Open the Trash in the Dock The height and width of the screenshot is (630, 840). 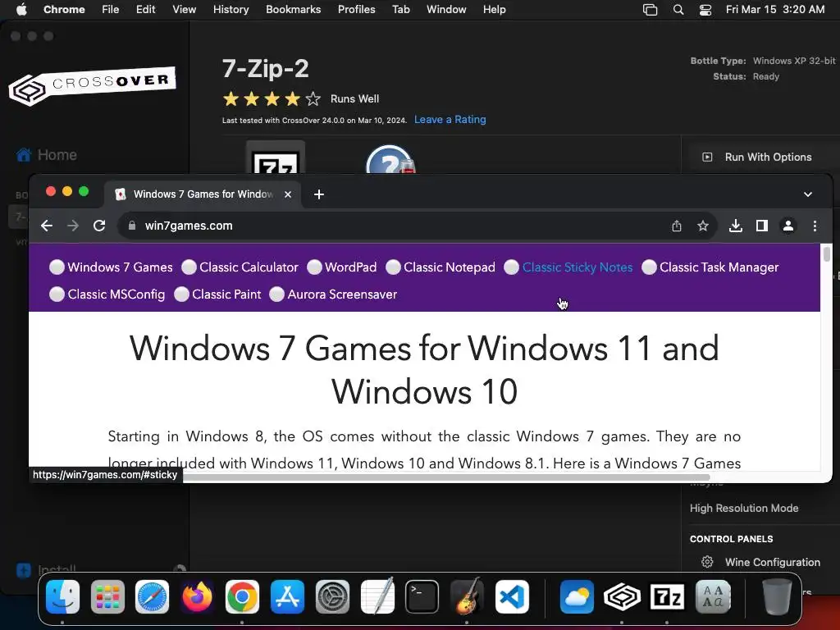tap(777, 597)
